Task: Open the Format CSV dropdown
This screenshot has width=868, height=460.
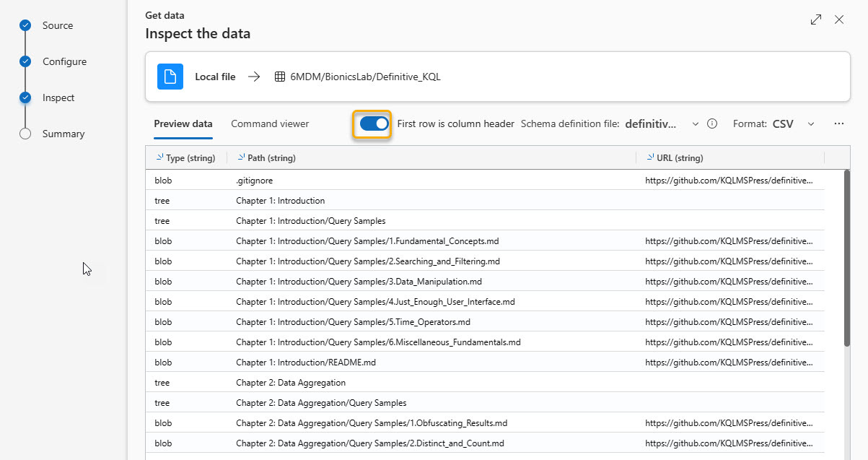Action: point(811,124)
